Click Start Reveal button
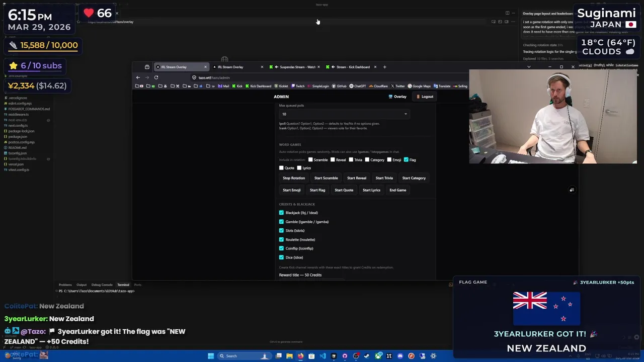Screen dimensions: 644x362 coord(357,178)
